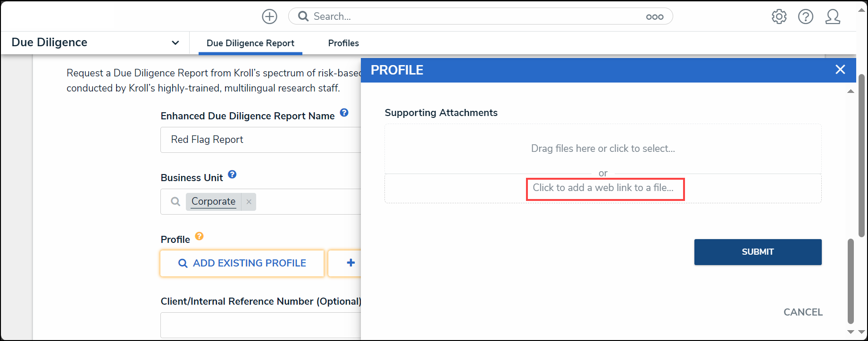Click the plus create-new icon
This screenshot has height=341, width=868.
coord(269,17)
